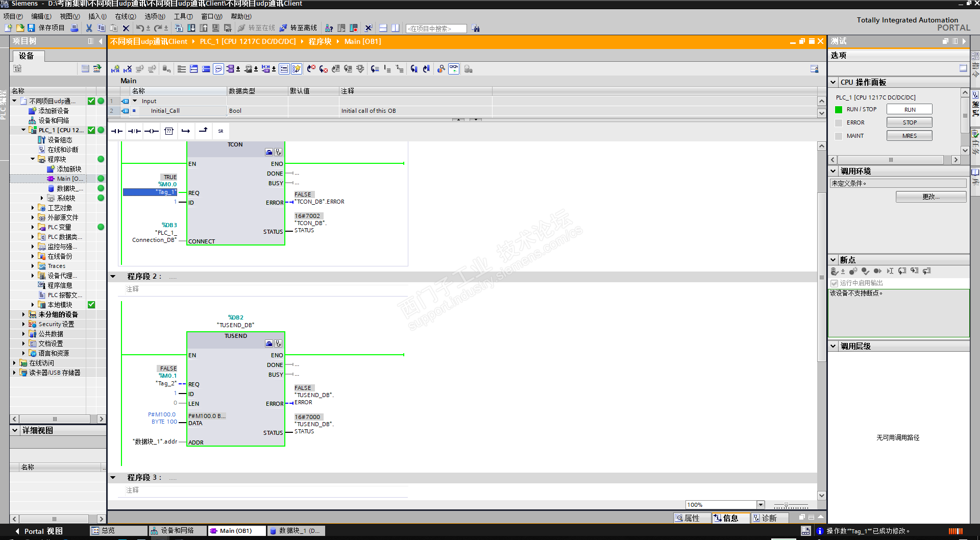Collapse the PLC_1 tree node
Image resolution: width=980 pixels, height=540 pixels.
tap(23, 130)
